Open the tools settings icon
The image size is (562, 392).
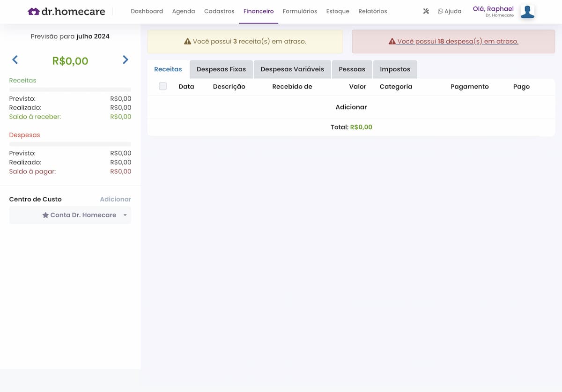pos(426,11)
